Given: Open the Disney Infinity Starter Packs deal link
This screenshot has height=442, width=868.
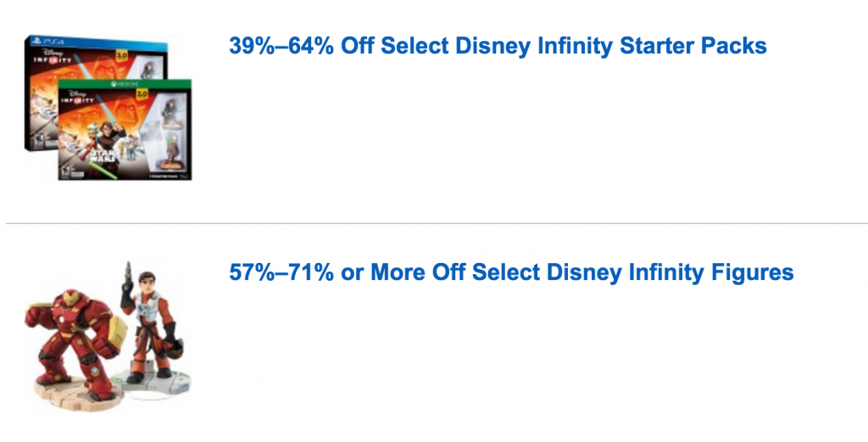Looking at the screenshot, I should (498, 46).
